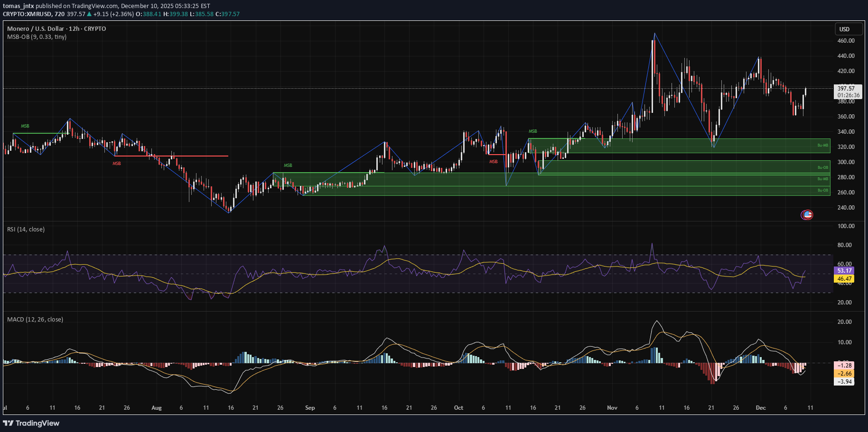Click the Dec label on the time axis
This screenshot has height=432, width=868.
[x=761, y=408]
